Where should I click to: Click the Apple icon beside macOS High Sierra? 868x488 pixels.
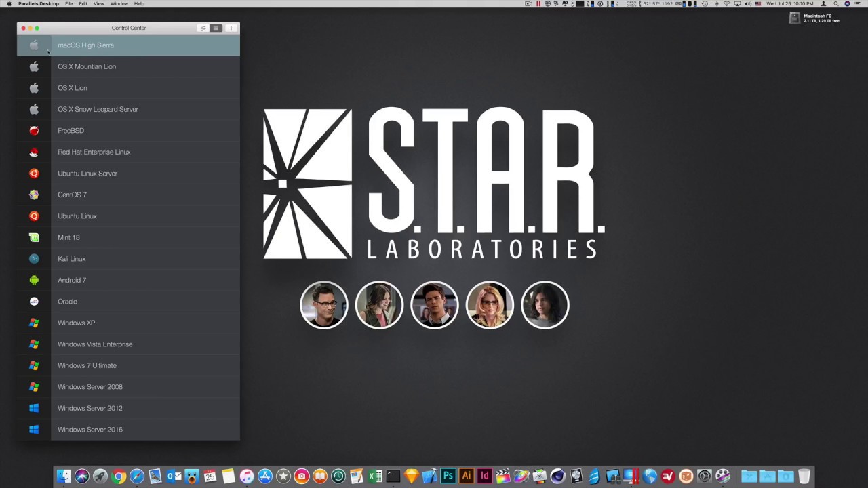(34, 45)
